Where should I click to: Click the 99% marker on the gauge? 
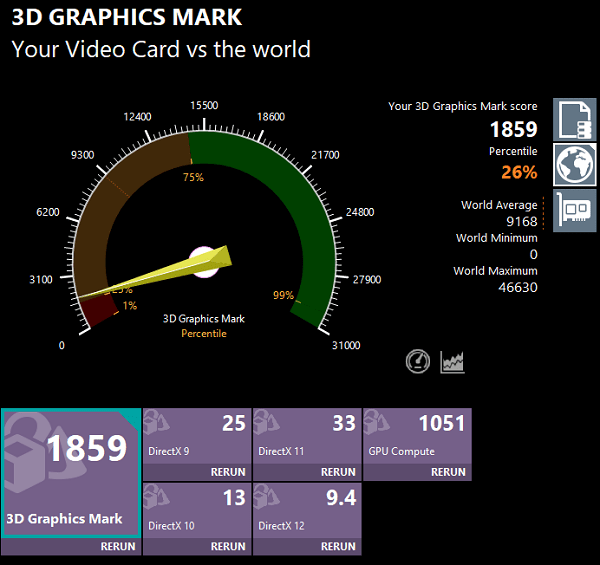(x=284, y=295)
